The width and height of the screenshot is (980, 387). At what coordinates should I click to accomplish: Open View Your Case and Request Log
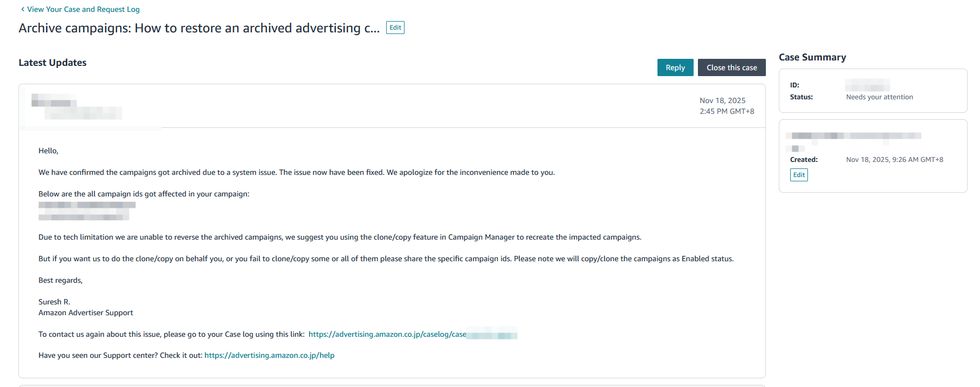[x=83, y=9]
